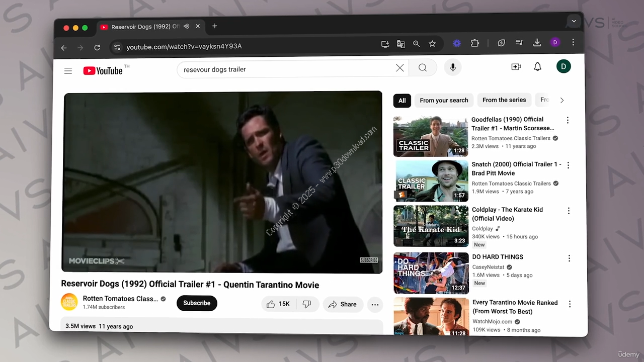Screen dimensions: 644x362
Task: Open the purple gear-shaped extension icon
Action: (457, 43)
